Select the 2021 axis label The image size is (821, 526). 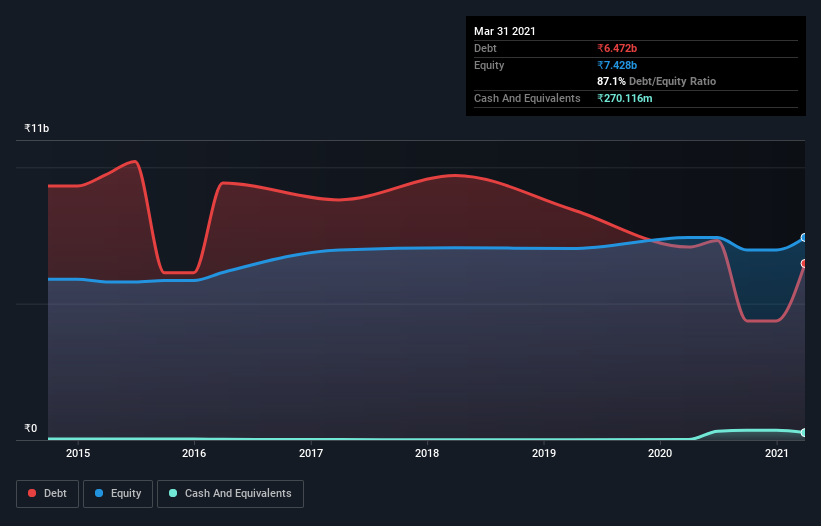point(777,453)
